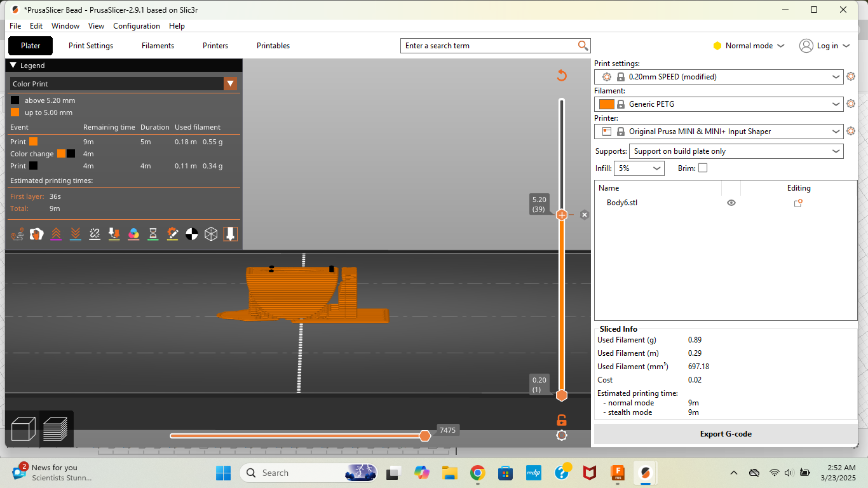Click Export G-code button
The image size is (868, 488).
726,434
